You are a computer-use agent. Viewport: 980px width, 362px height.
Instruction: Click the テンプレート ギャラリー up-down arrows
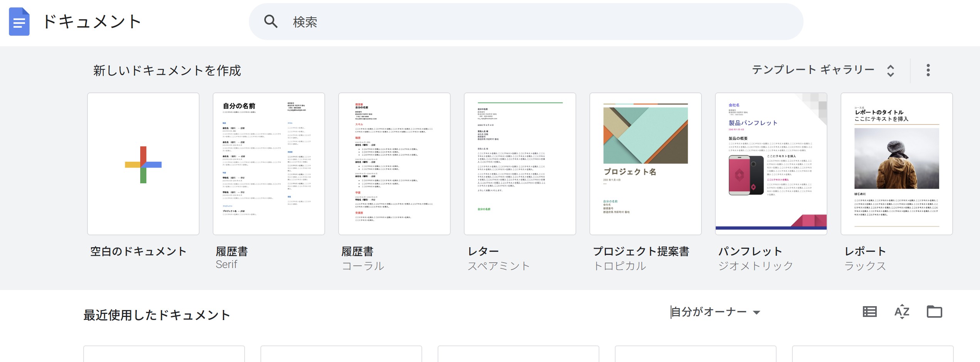click(x=890, y=70)
